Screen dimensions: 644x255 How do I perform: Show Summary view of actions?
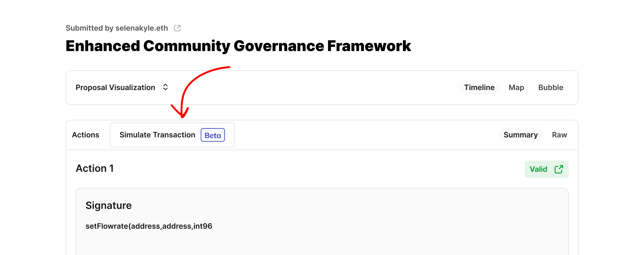point(521,135)
